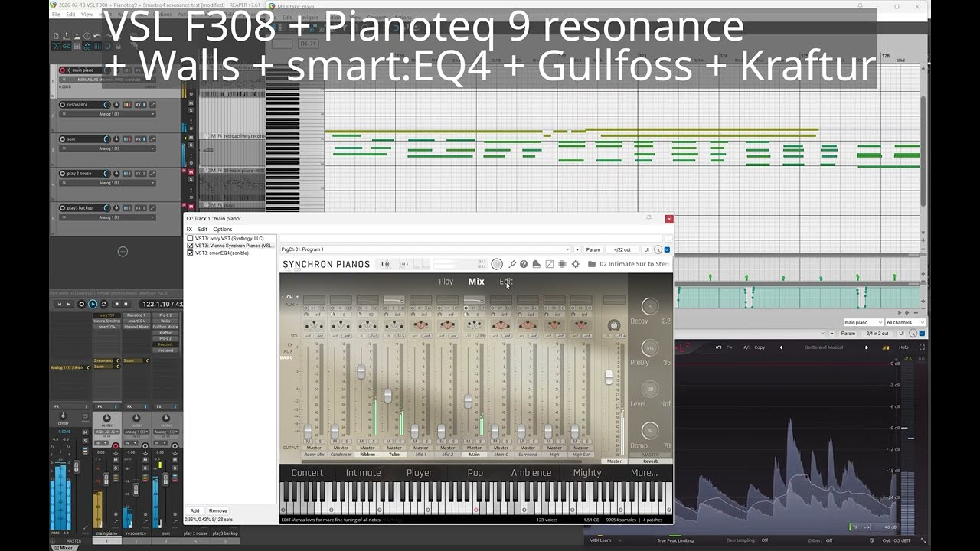This screenshot has width=980, height=551.
Task: Open main piano track dropdown in MIDI editor
Action: coord(863,322)
